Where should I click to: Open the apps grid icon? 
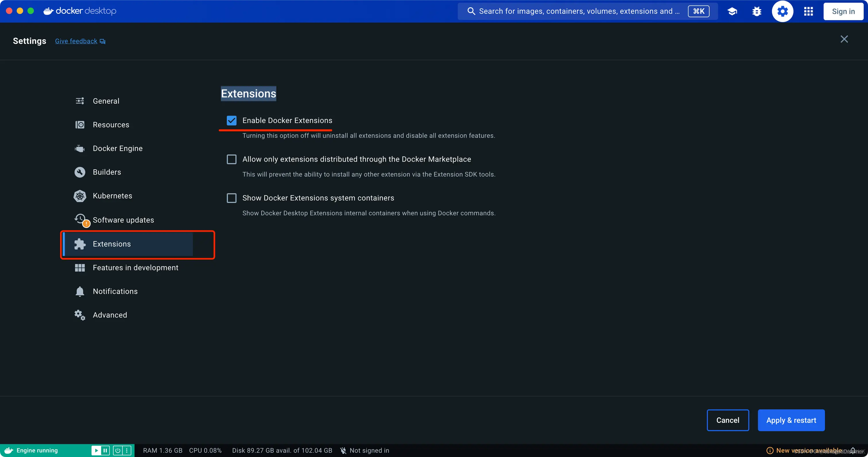(808, 11)
